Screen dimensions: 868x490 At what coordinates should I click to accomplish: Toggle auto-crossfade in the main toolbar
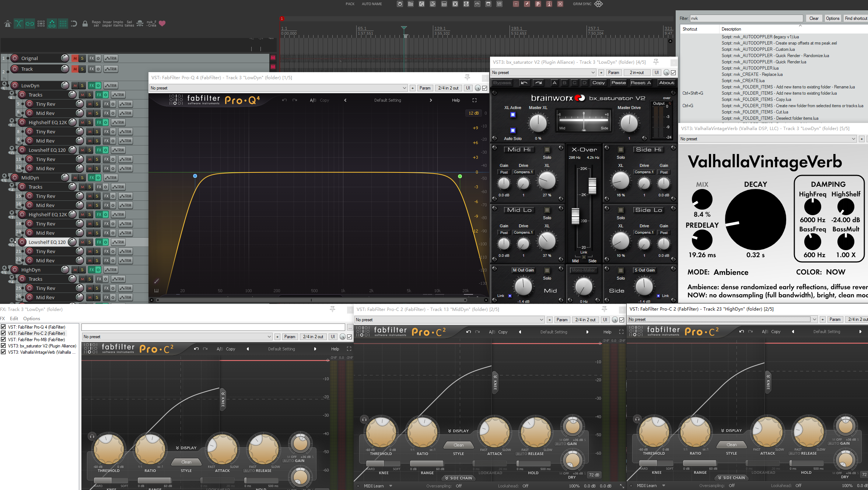[18, 24]
